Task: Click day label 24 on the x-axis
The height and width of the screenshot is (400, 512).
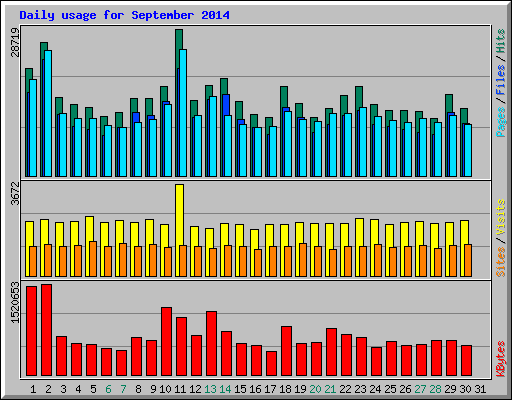Action: [375, 389]
